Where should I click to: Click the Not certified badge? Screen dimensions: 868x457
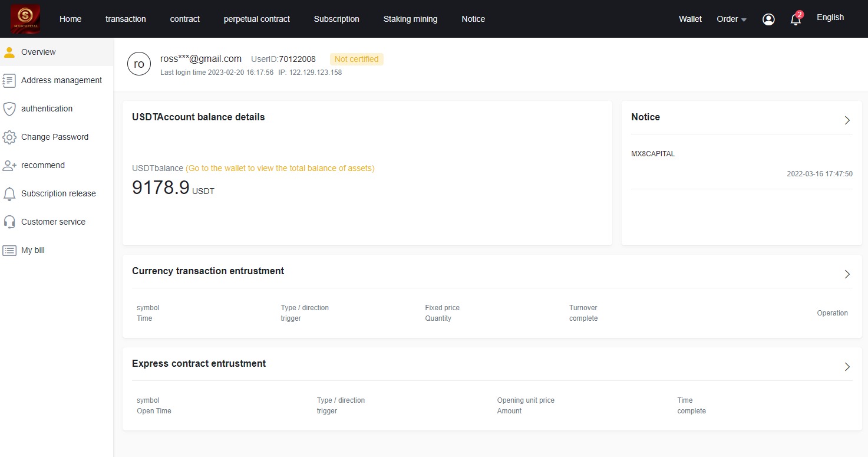(x=357, y=59)
